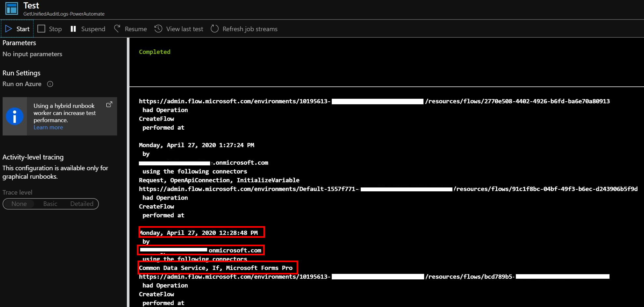Click the No input parameters text
This screenshot has height=307, width=644.
(x=32, y=54)
